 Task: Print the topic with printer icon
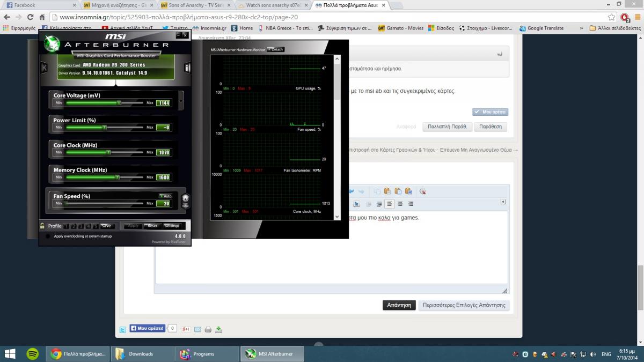(208, 329)
